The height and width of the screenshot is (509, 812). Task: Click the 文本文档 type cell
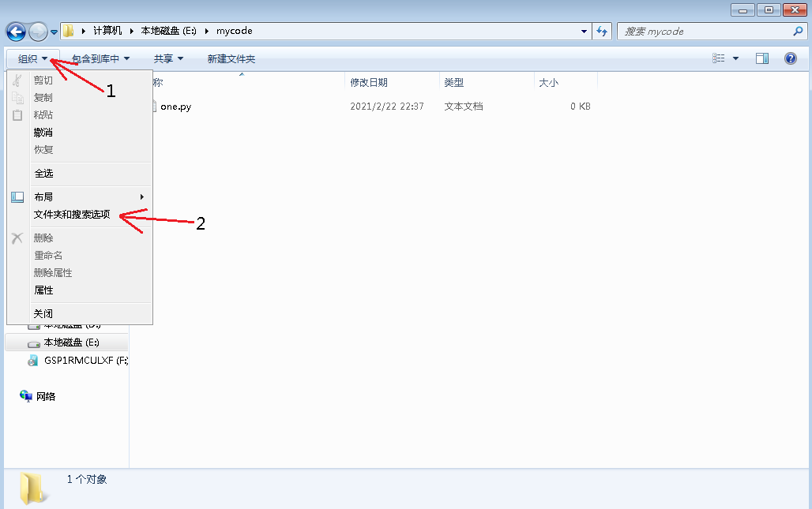pyautogui.click(x=464, y=107)
